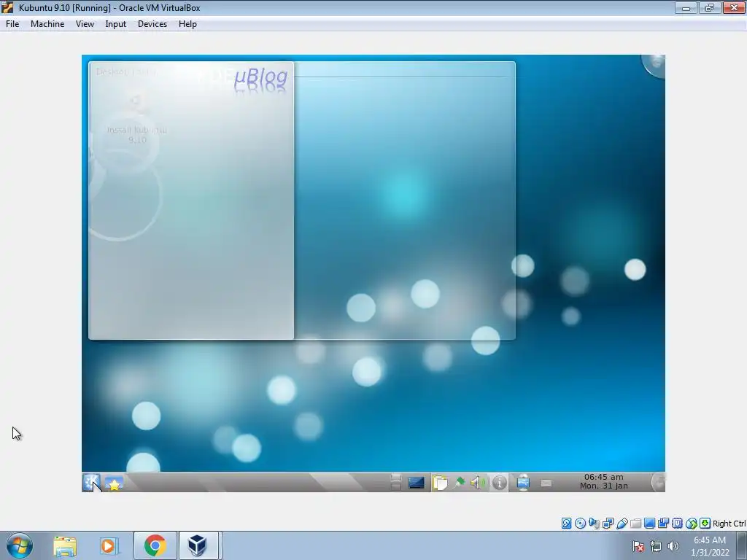Open the Devices menu
The image size is (747, 560).
[x=152, y=24]
